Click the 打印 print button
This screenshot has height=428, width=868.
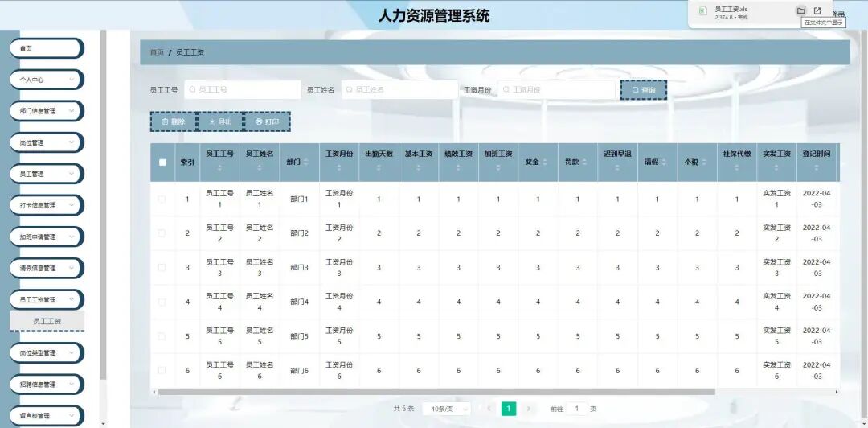click(x=267, y=121)
